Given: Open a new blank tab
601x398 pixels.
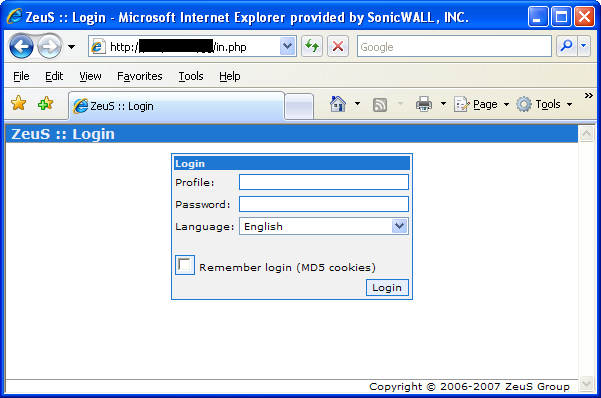Looking at the screenshot, I should 299,106.
